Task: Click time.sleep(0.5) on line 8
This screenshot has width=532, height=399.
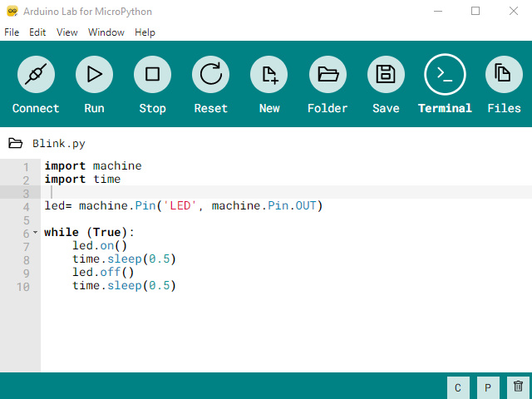Action: click(124, 259)
